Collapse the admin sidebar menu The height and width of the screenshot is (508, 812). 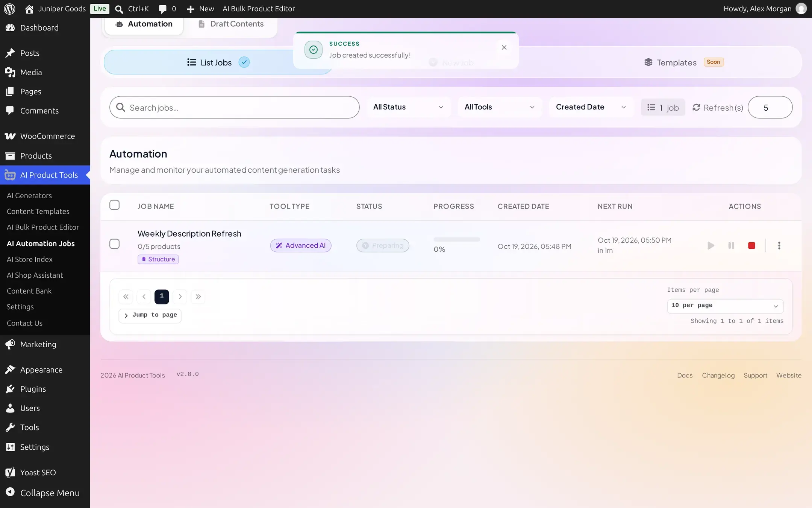[45, 493]
